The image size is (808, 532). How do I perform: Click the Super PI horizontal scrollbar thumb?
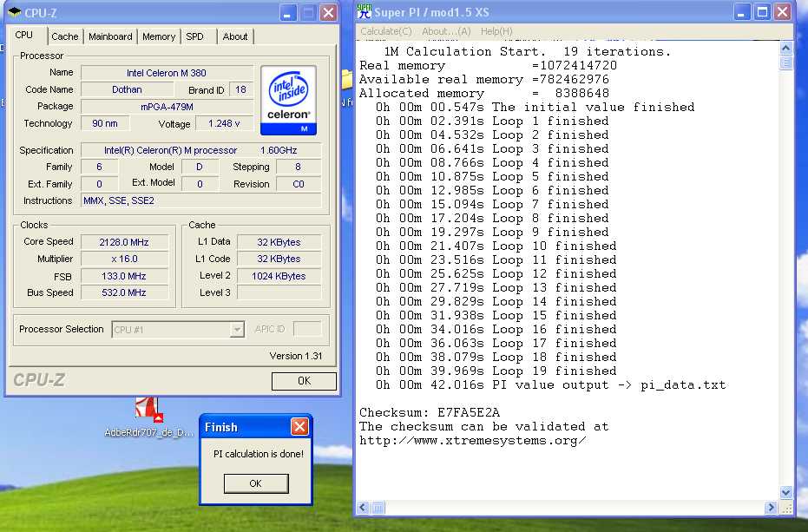tap(378, 507)
